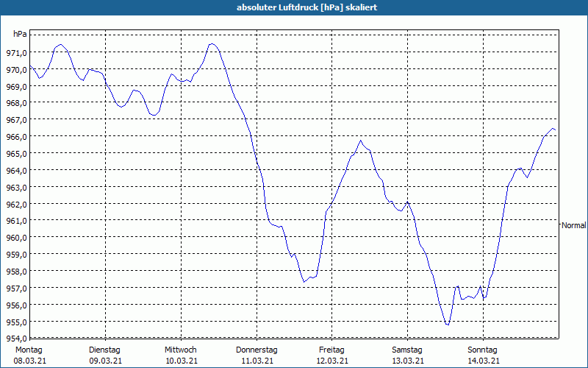The width and height of the screenshot is (588, 368).
Task: Click the Dienstag day label
Action: 104,350
